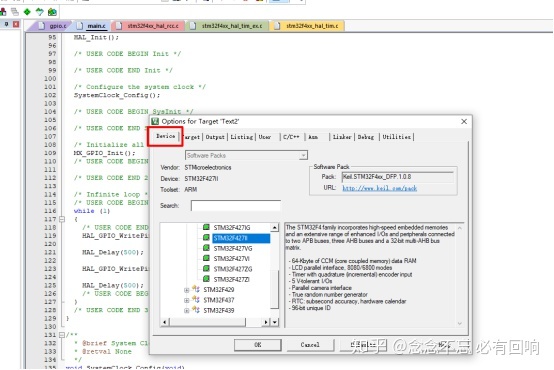
Task: Switch to the stm32f4xx_hal_tim.c editor tab
Action: point(307,26)
